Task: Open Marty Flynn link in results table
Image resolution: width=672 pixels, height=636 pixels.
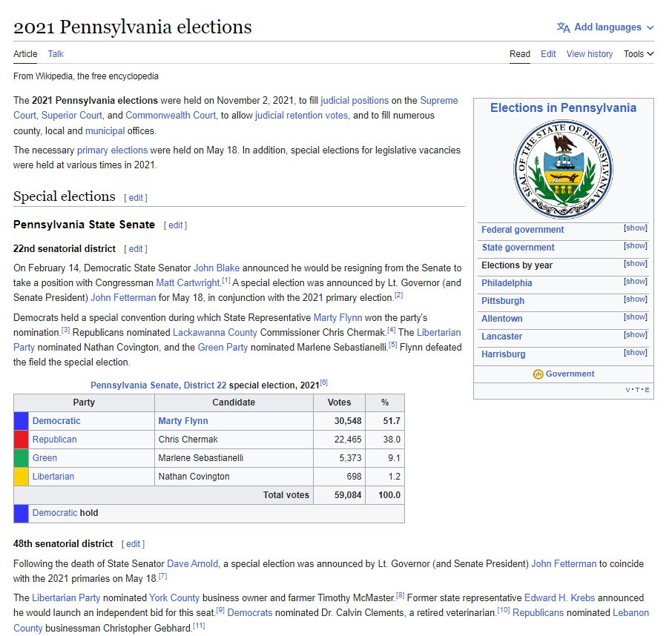Action: [183, 421]
